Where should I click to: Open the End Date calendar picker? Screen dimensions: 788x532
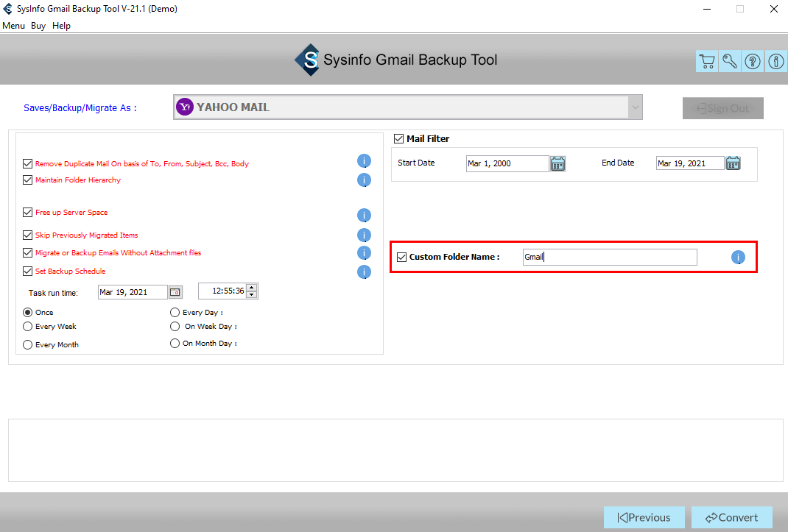tap(734, 163)
